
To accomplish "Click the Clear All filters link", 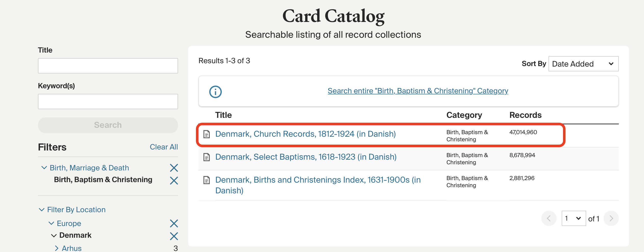I will tap(164, 147).
